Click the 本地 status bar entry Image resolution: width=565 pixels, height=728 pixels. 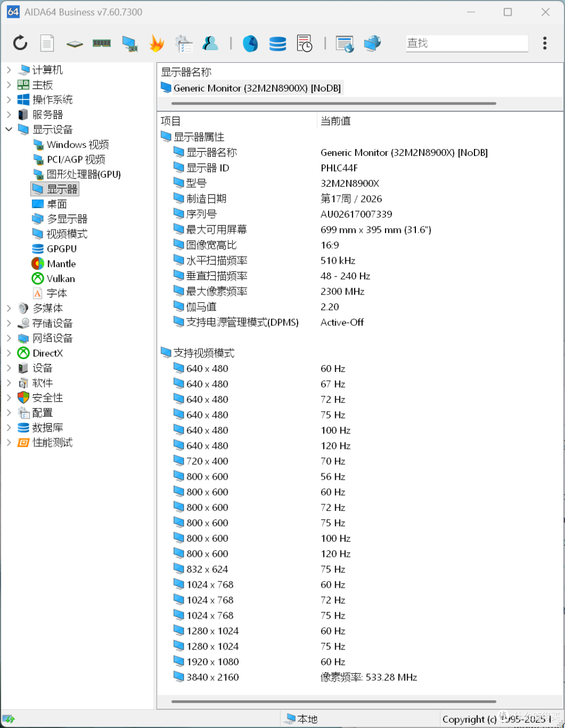tap(301, 719)
